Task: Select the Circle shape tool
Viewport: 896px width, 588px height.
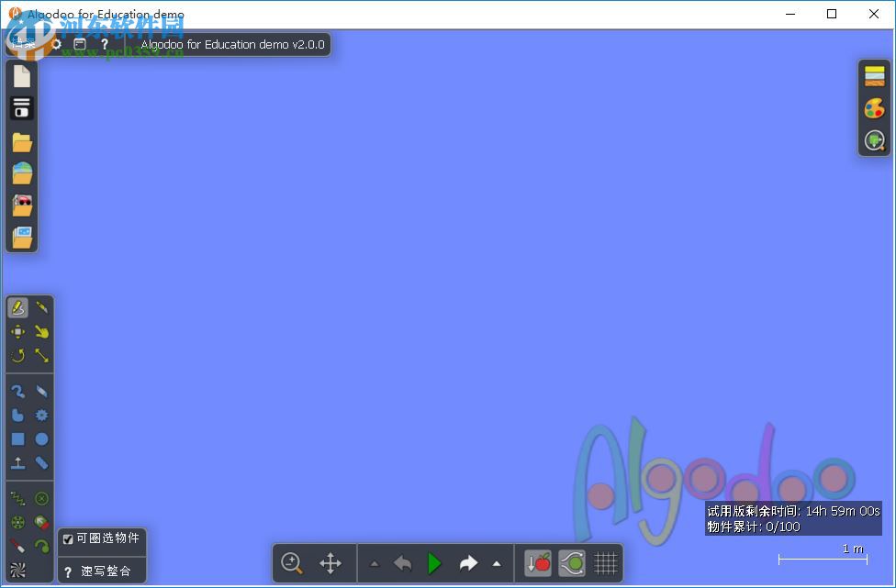Action: pyautogui.click(x=41, y=438)
